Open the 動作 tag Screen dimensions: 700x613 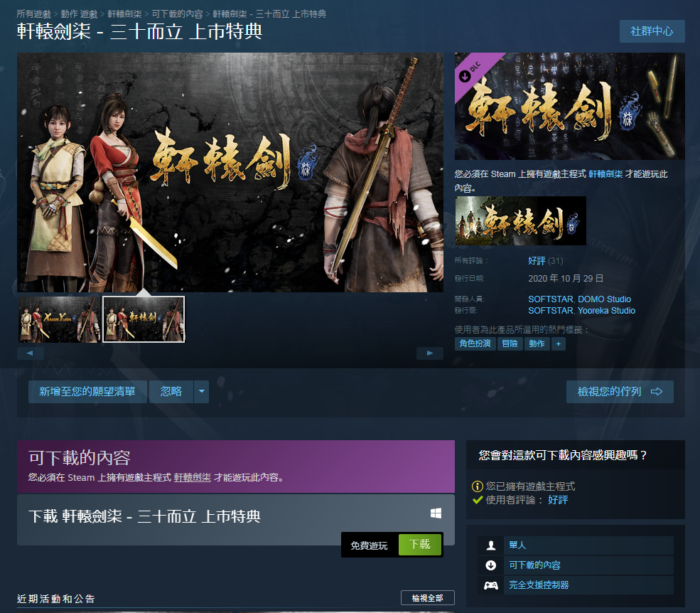pyautogui.click(x=537, y=343)
